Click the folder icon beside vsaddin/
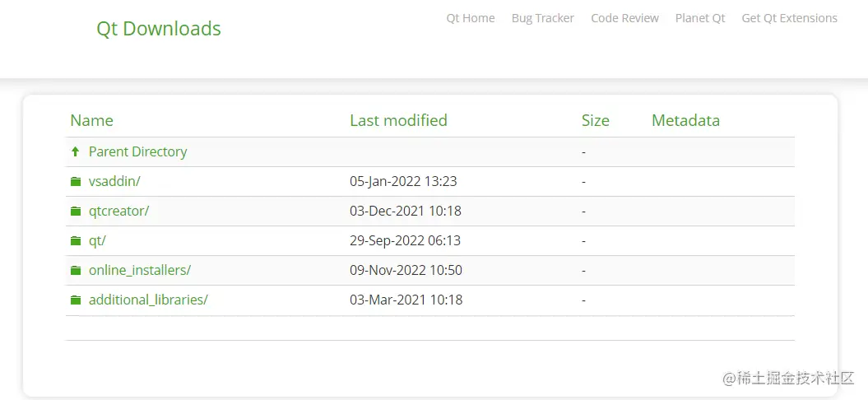This screenshot has width=868, height=400. (x=76, y=182)
